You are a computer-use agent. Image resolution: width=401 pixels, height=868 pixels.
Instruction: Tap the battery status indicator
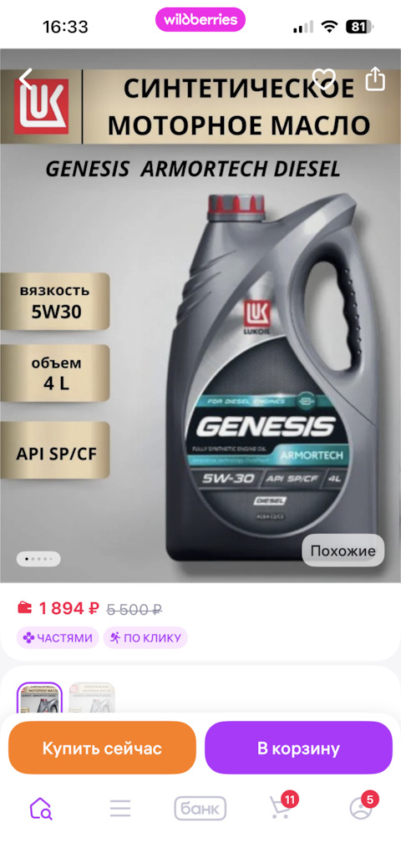360,27
